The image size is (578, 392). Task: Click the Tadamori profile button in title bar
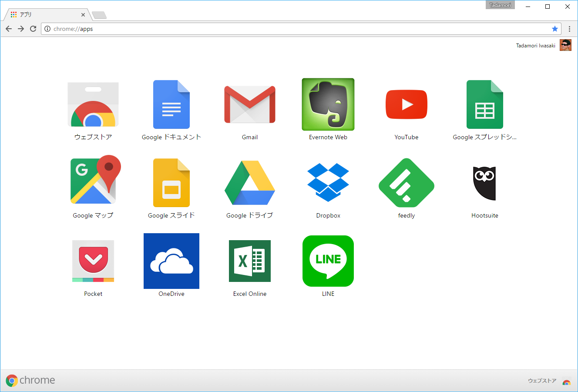coord(500,5)
